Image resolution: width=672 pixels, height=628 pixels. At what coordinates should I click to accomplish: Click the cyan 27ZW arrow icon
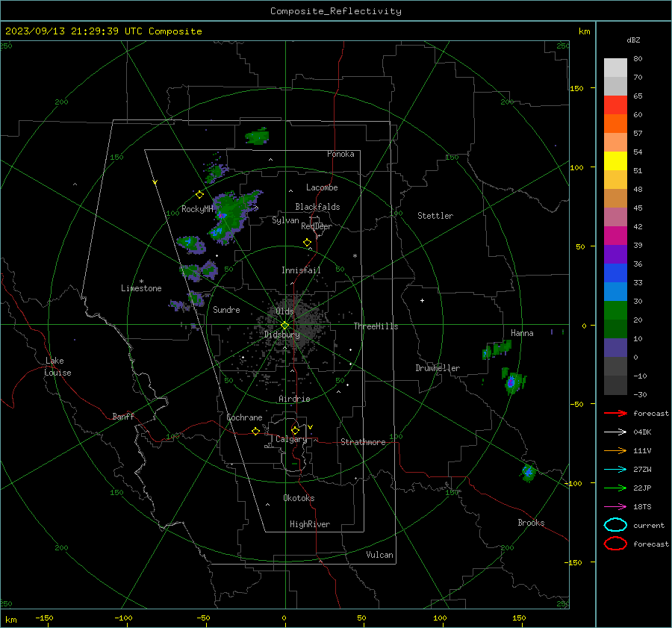[x=615, y=470]
